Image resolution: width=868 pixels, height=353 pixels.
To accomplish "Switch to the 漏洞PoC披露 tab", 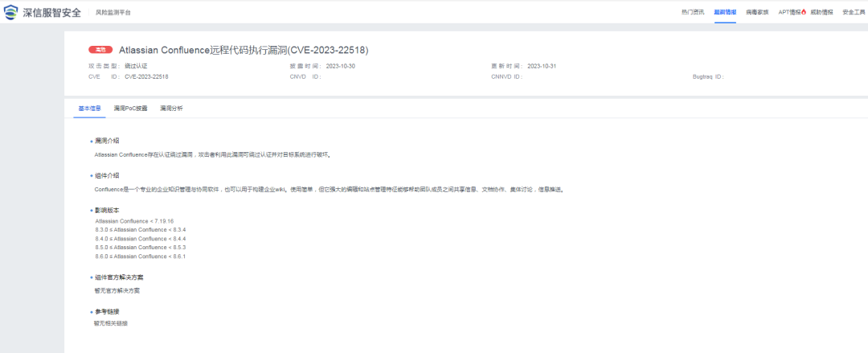I will point(131,109).
